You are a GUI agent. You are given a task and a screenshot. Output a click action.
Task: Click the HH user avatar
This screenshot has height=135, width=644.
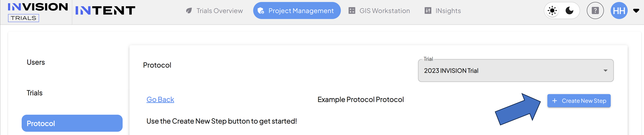pyautogui.click(x=619, y=10)
